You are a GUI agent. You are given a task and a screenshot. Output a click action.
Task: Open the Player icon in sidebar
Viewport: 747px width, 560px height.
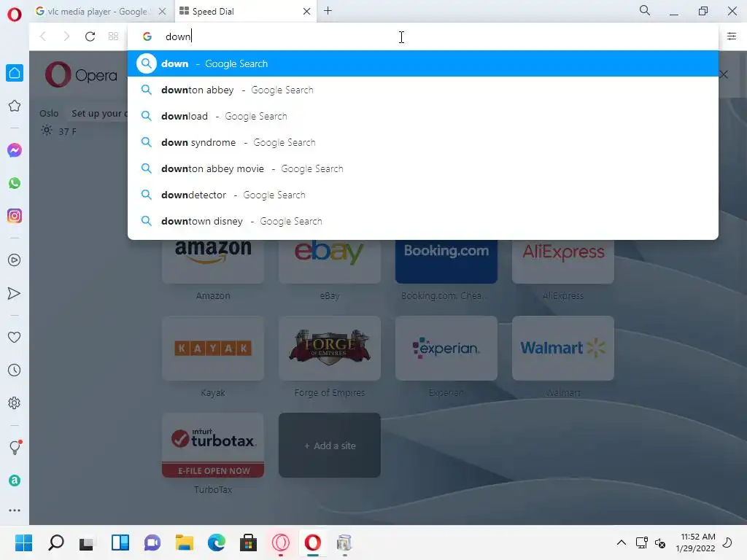[x=15, y=260]
